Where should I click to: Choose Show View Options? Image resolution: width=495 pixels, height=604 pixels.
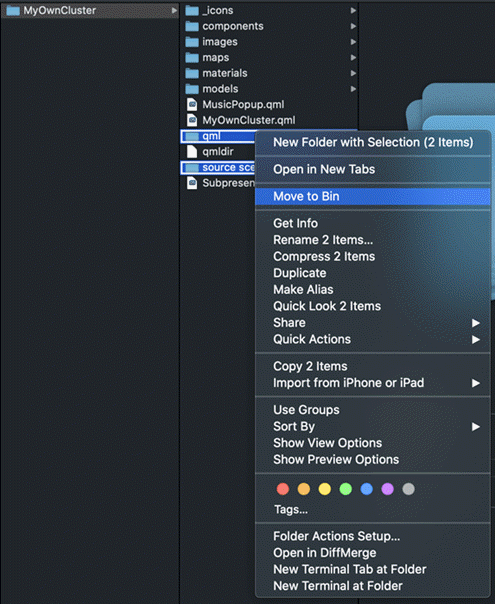click(373, 443)
